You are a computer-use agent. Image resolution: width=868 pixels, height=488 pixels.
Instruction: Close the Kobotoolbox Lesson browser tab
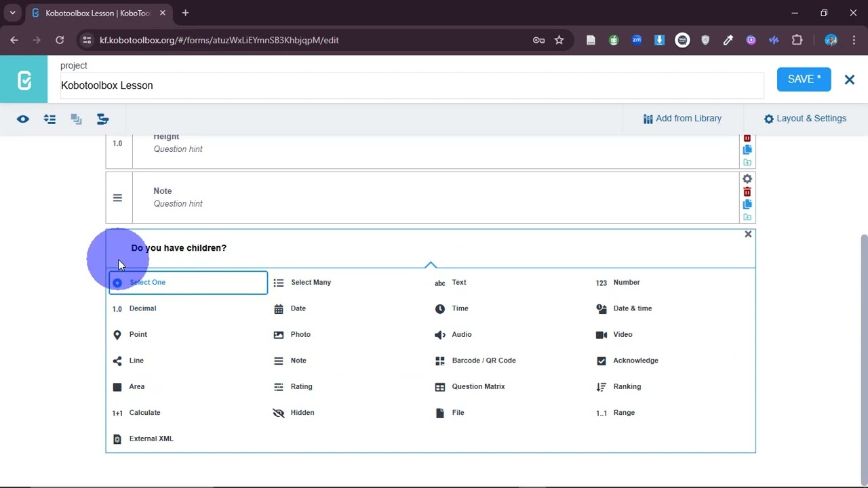(163, 13)
